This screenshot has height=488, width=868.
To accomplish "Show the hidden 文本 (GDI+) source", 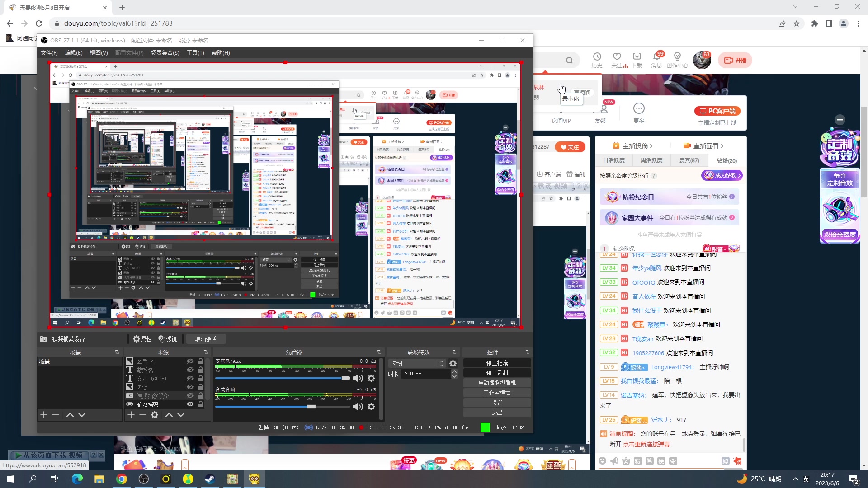I will click(190, 379).
